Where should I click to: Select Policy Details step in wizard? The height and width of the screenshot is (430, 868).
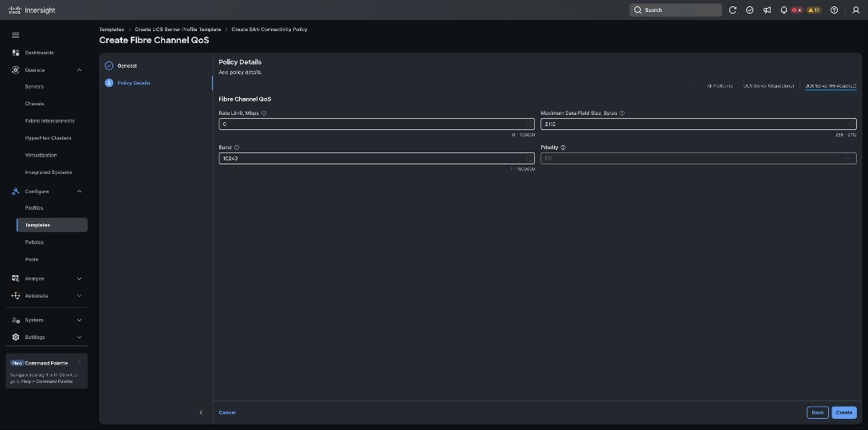[x=133, y=82]
